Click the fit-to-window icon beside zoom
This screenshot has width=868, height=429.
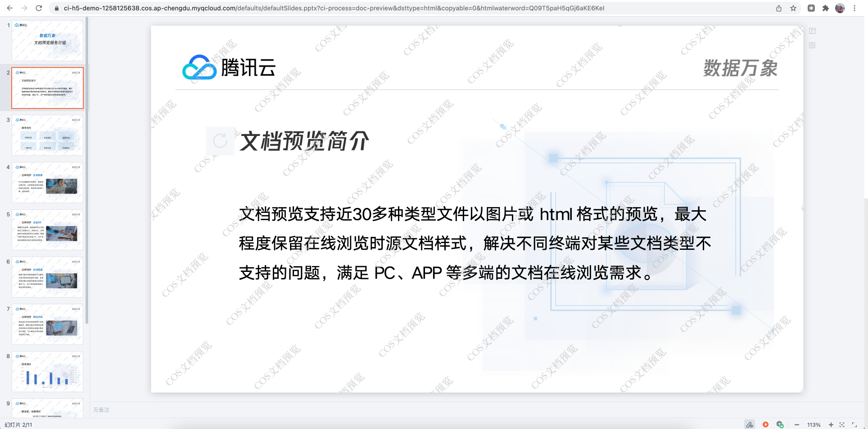(x=842, y=424)
